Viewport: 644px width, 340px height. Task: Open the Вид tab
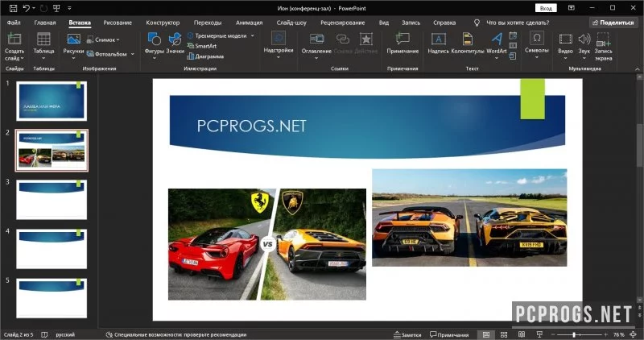pyautogui.click(x=384, y=23)
